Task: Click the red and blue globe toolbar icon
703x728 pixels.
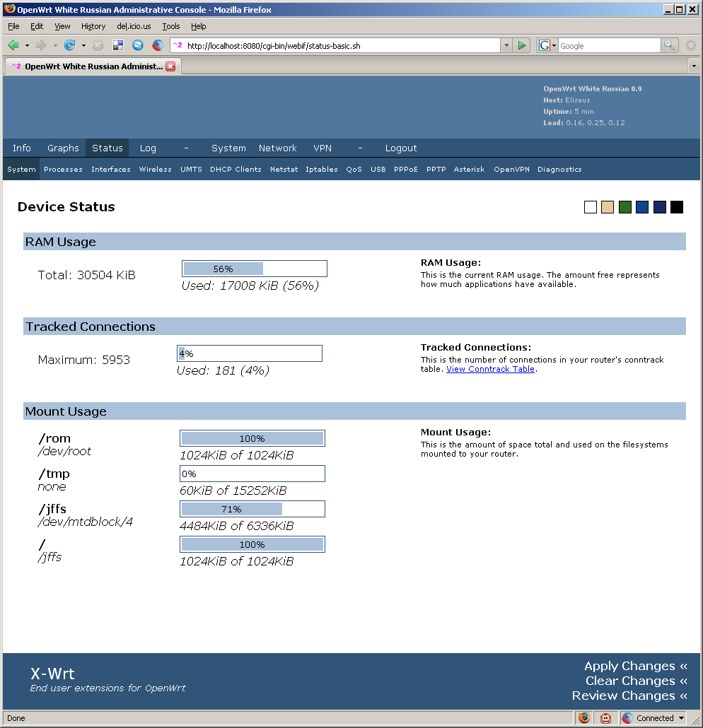Action: [158, 45]
